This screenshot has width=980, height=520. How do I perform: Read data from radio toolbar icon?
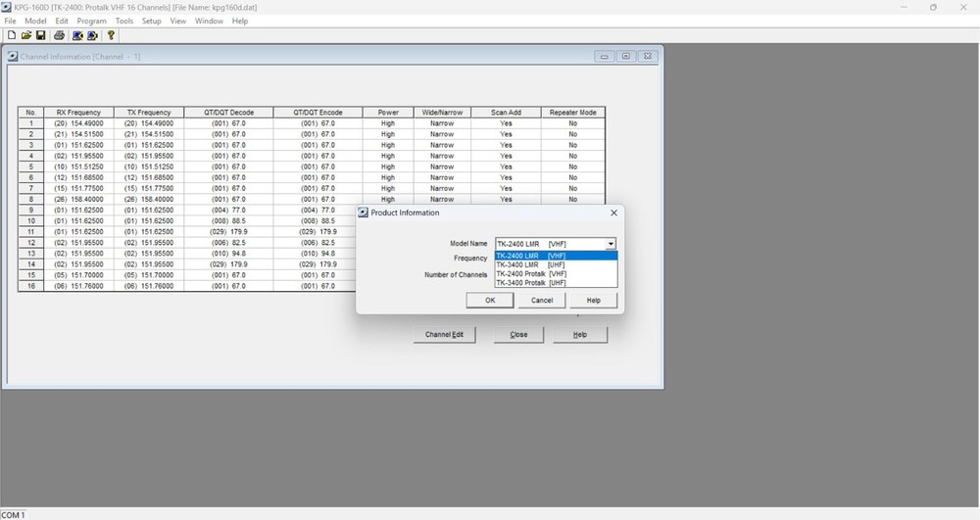(77, 35)
